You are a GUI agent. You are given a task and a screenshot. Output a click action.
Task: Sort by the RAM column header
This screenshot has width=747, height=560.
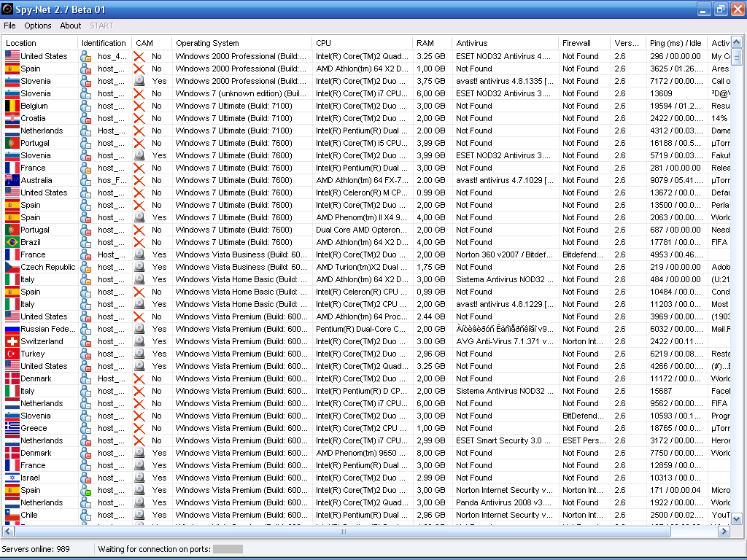(433, 43)
